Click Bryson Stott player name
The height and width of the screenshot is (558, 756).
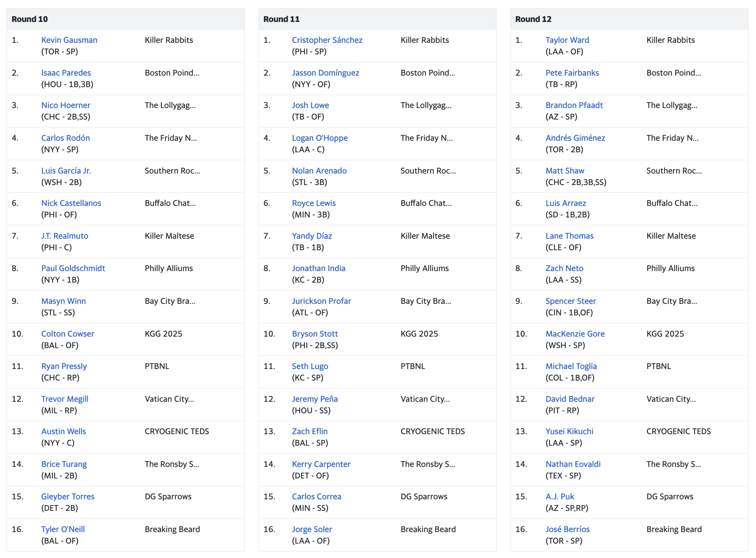(315, 334)
